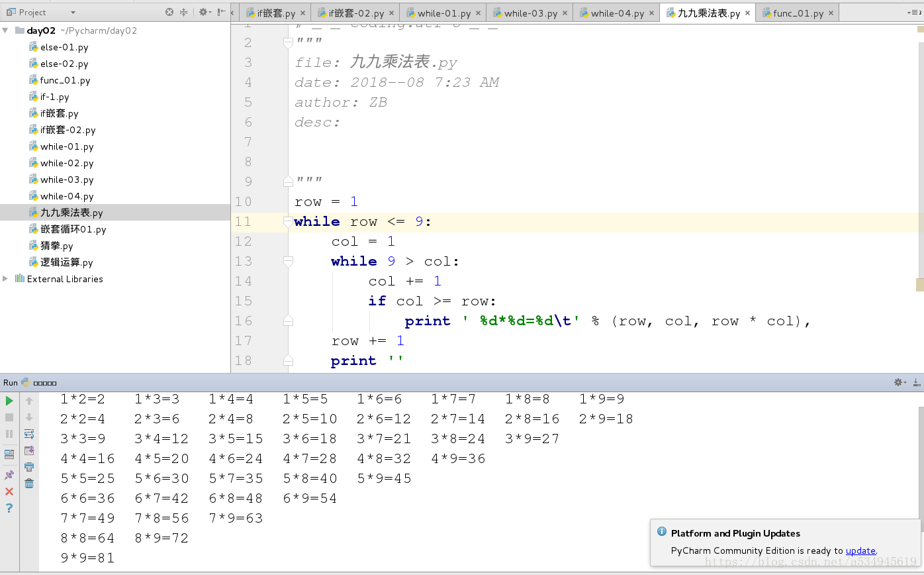Click Scroll to End icon in Run toolbar
Viewport: 924px width, 575px height.
pyautogui.click(x=29, y=450)
